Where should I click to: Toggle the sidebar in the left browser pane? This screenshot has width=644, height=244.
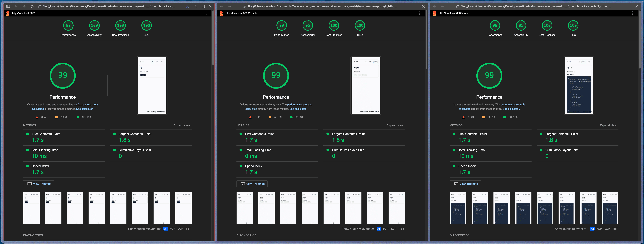pos(8,6)
